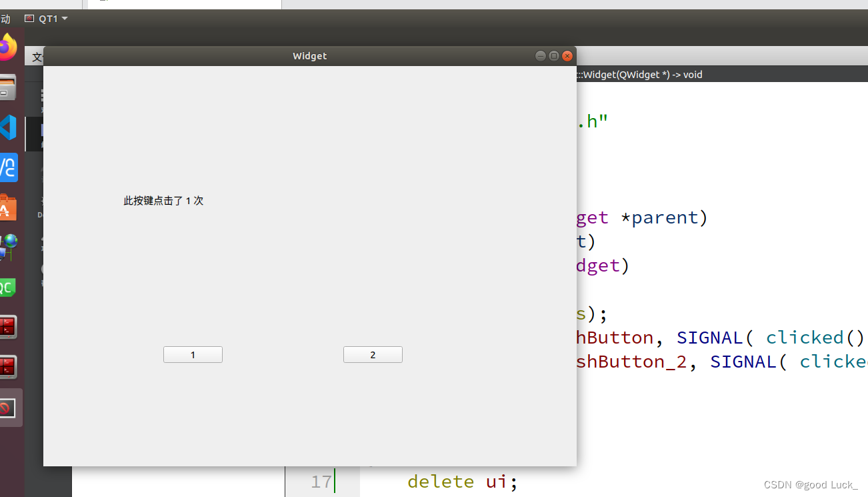Open the 活动 Activities overview
Image resolution: width=868 pixels, height=497 pixels.
[x=5, y=19]
